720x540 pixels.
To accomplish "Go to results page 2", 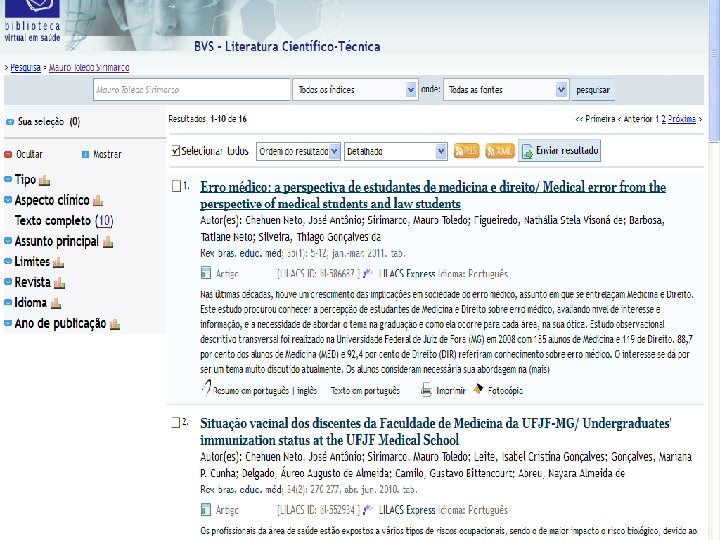I will click(664, 119).
